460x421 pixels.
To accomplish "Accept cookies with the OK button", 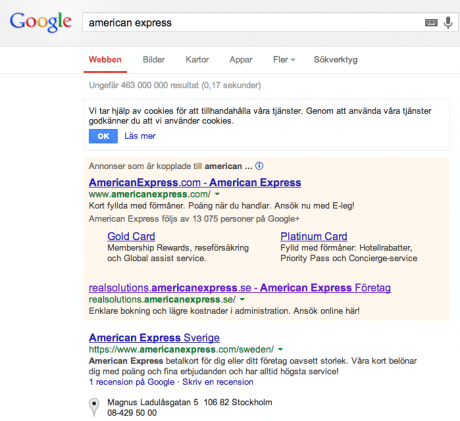I will (x=103, y=136).
